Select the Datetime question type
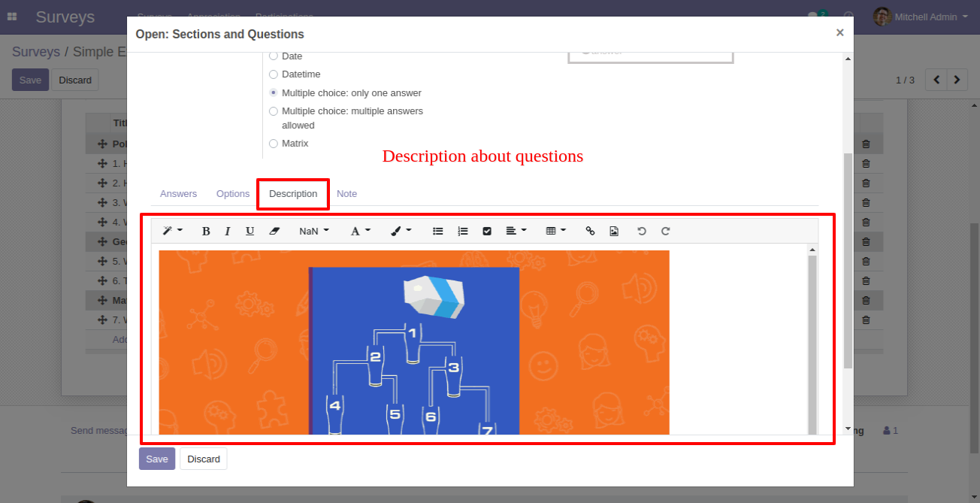Viewport: 980px width, 503px height. (x=274, y=74)
